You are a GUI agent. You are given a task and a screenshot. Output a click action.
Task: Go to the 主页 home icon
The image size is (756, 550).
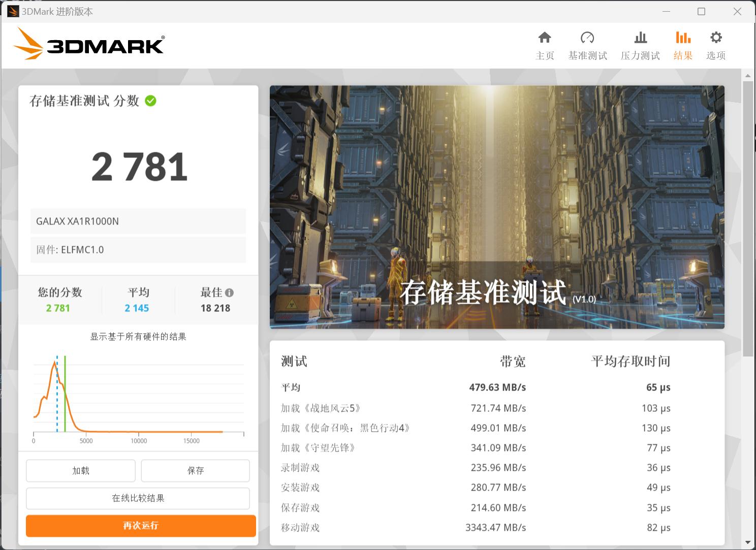pos(545,38)
